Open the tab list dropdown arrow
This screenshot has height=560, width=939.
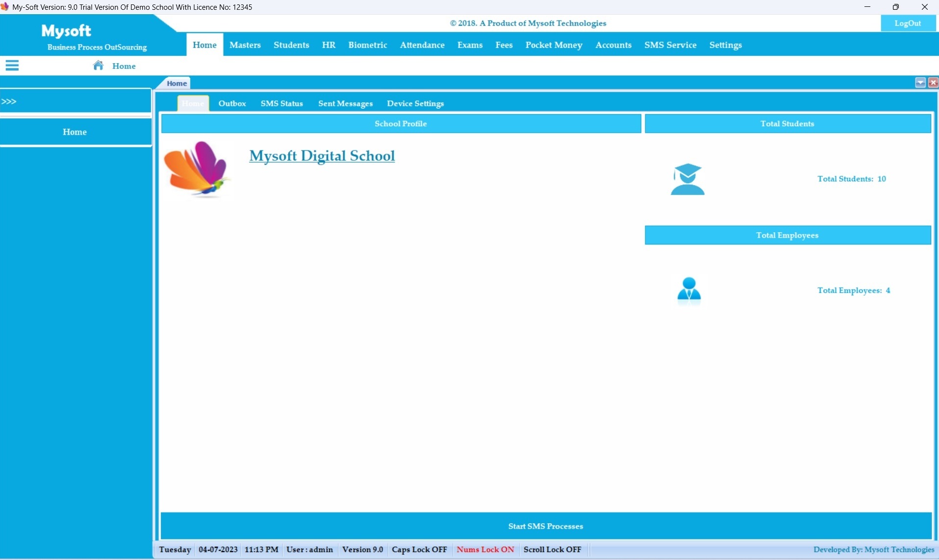(920, 83)
